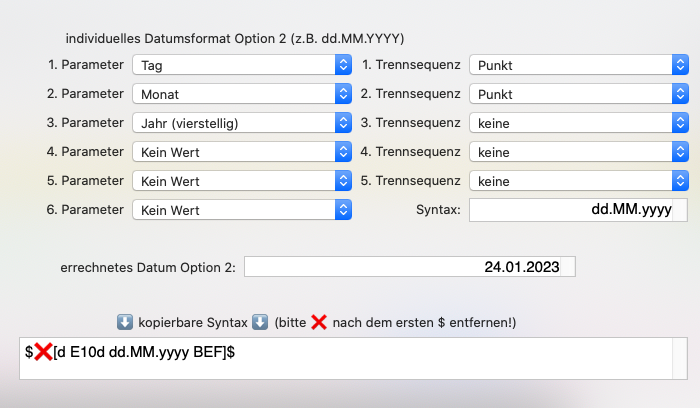Screen dimensions: 700x408
Task: Open the 1. Trennsequenz Punkt dropdown
Action: pyautogui.click(x=579, y=65)
